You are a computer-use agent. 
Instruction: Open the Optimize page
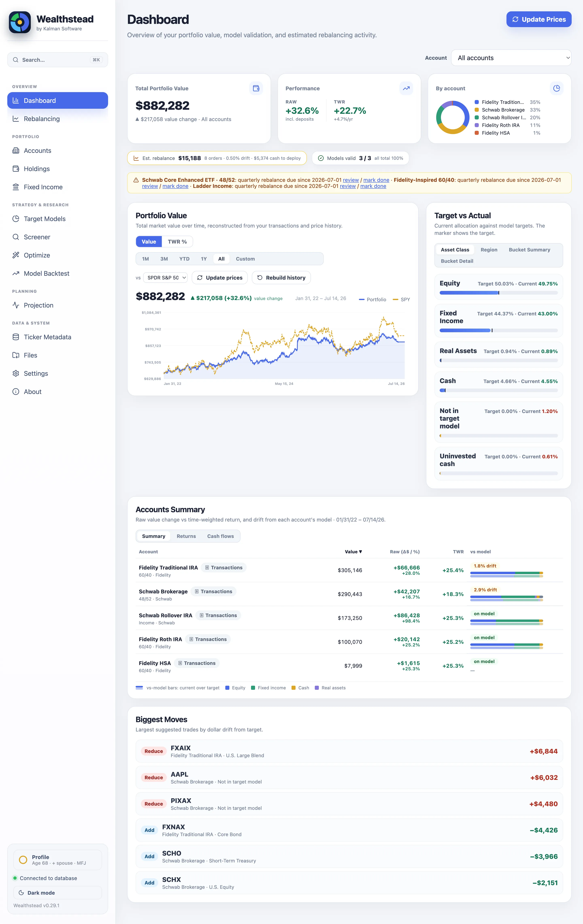coord(57,255)
